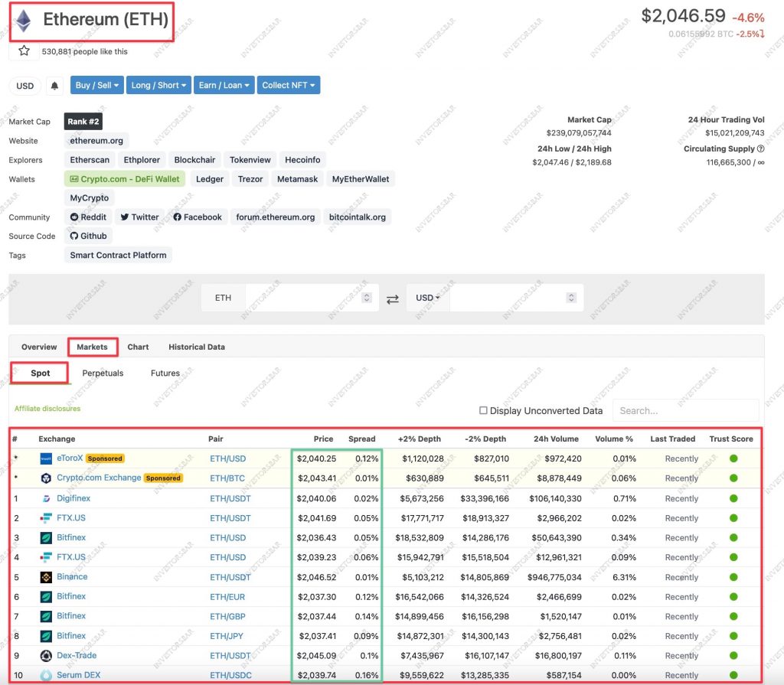Click the price alert bell icon
The width and height of the screenshot is (784, 685).
click(54, 86)
